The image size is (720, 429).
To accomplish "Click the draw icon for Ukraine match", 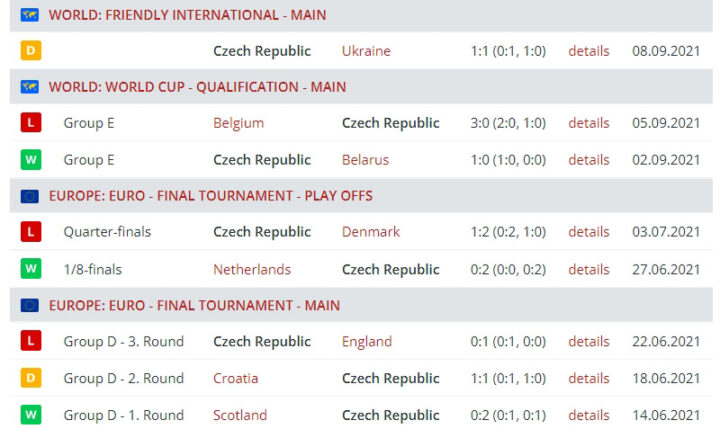I will tap(30, 51).
